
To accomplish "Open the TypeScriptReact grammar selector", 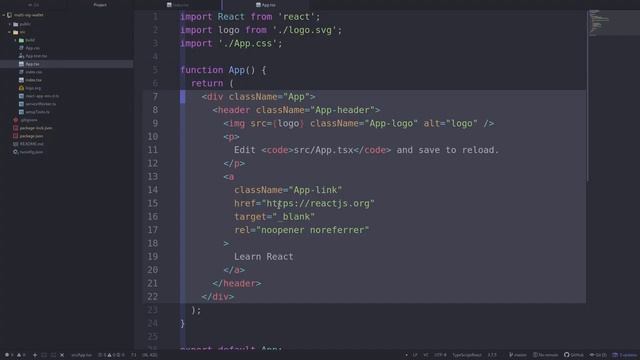I will [x=467, y=355].
